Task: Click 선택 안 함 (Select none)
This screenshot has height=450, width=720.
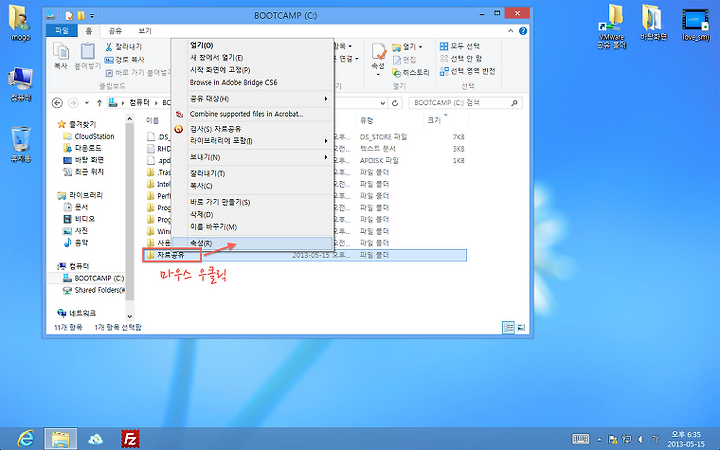Action: pos(461,59)
